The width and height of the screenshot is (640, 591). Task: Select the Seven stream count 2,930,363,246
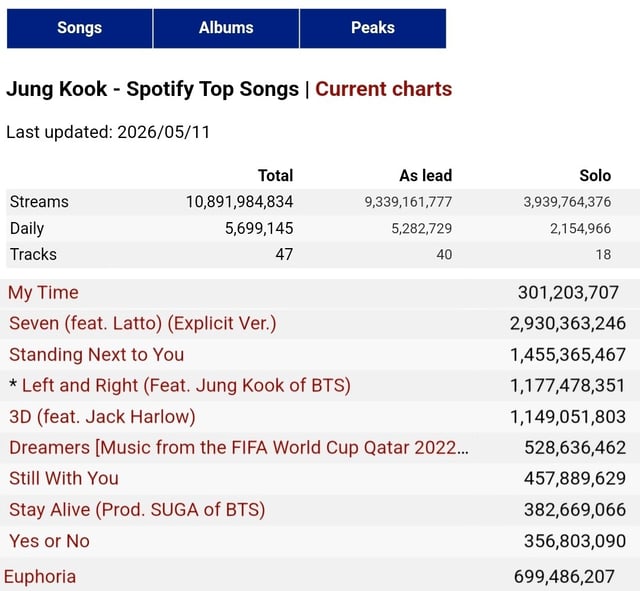click(x=568, y=323)
